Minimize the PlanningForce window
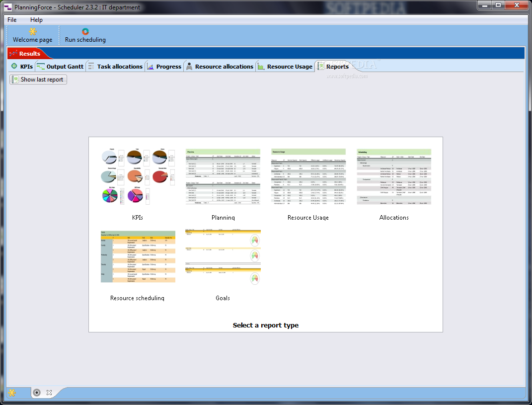This screenshot has width=532, height=405. [x=484, y=5]
